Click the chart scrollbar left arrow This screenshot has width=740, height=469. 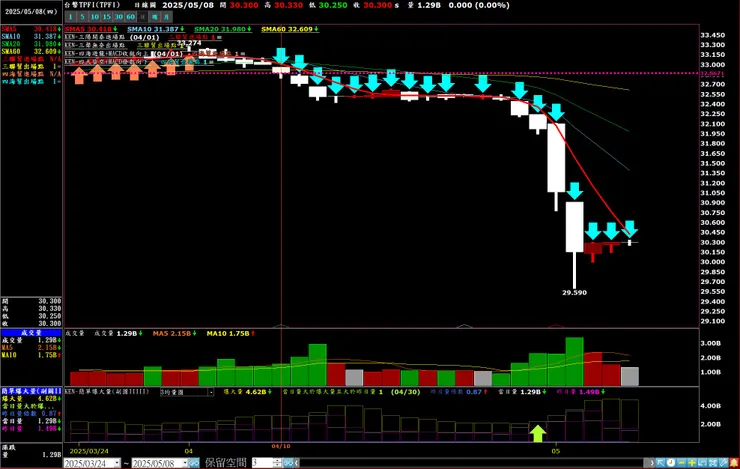[x=296, y=463]
